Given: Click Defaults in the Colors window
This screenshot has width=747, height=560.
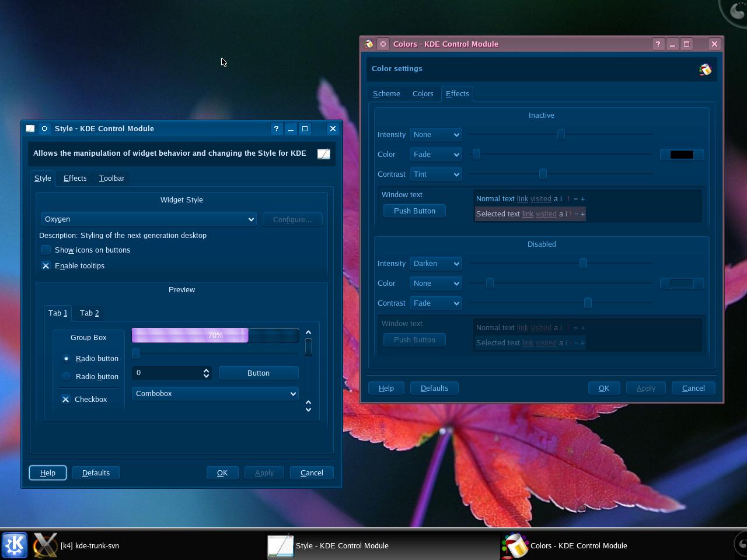Looking at the screenshot, I should (x=434, y=388).
